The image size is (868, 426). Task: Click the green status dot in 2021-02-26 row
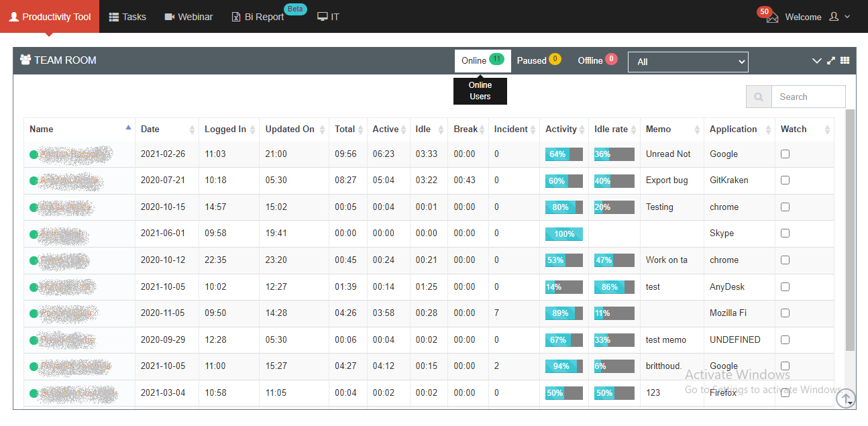(x=34, y=154)
